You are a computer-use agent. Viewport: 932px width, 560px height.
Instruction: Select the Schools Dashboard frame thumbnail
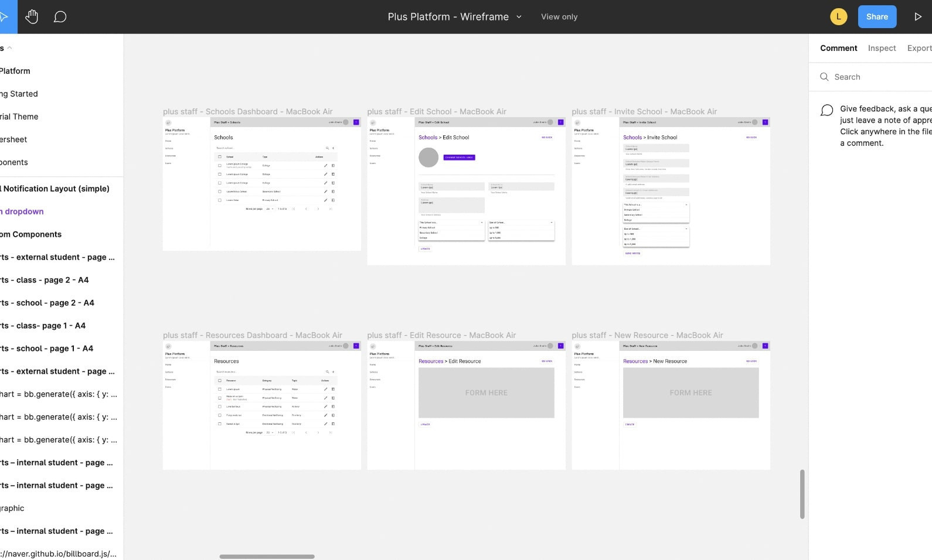pyautogui.click(x=261, y=184)
